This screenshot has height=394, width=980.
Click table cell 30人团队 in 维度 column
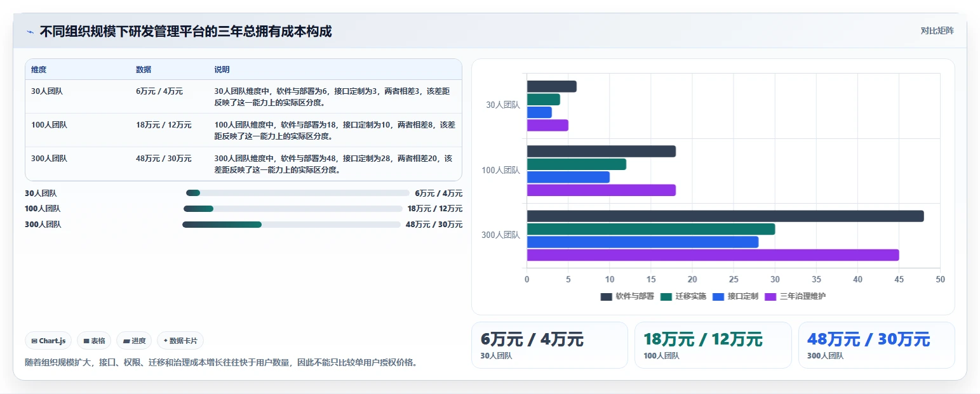tap(47, 91)
